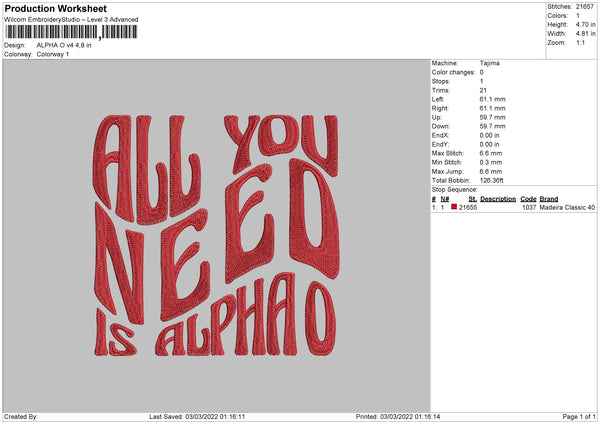
Task: Click the embroidery design preview image
Action: click(217, 236)
